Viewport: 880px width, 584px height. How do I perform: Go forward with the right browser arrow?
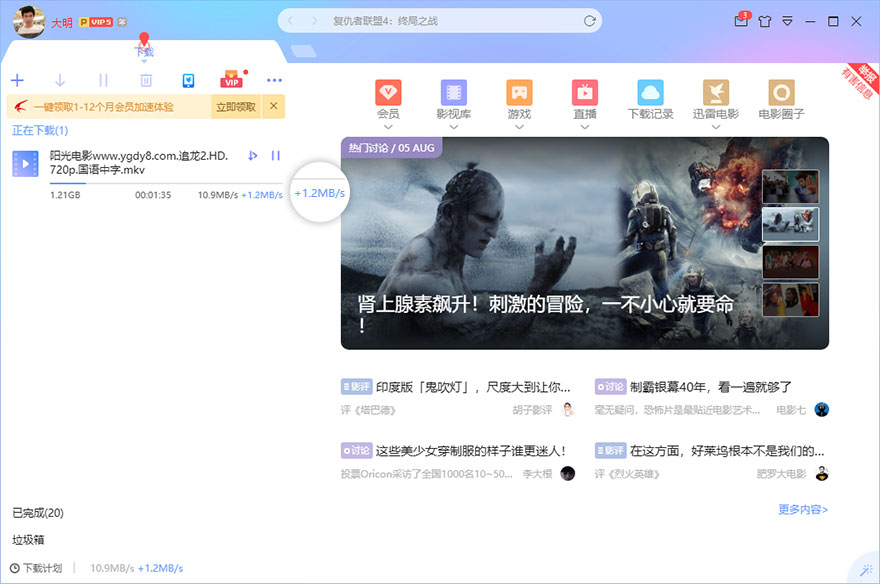click(x=314, y=21)
